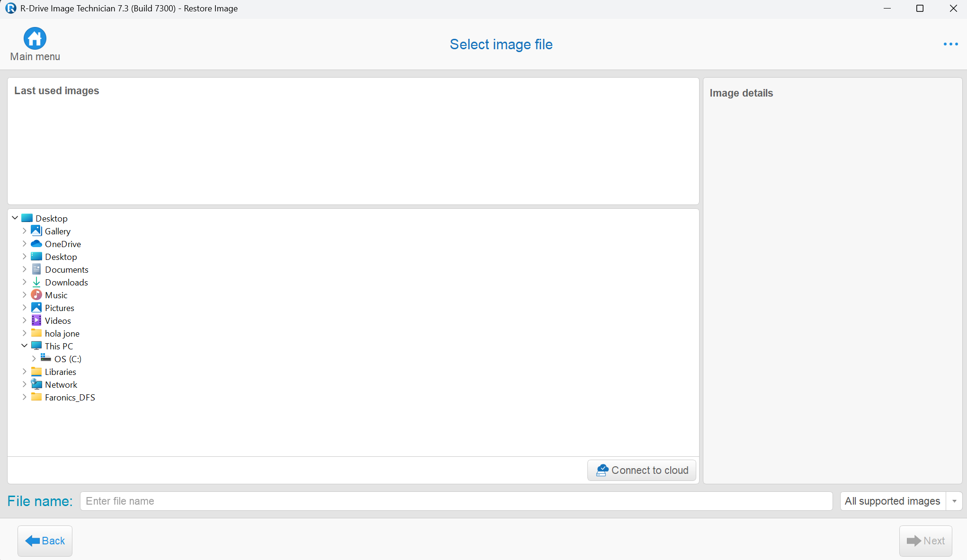Select the Videos label in tree
This screenshot has width=967, height=560.
[x=58, y=320]
